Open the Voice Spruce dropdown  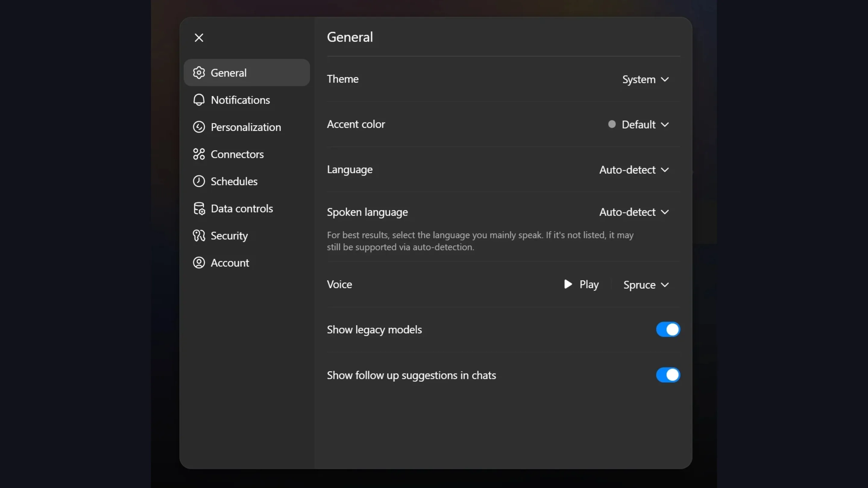(x=646, y=285)
